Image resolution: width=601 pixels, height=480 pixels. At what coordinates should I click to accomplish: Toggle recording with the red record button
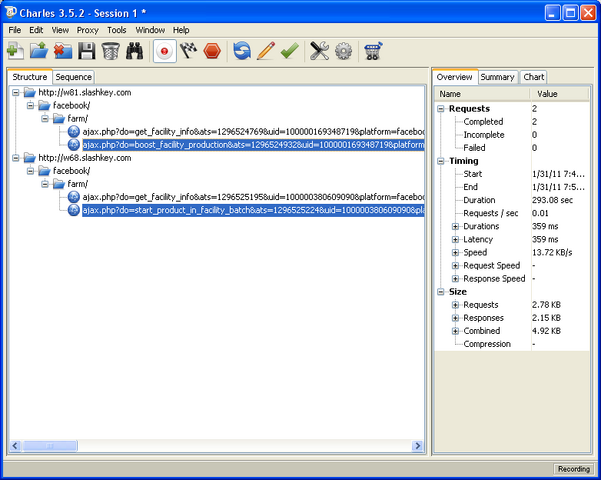(x=165, y=51)
